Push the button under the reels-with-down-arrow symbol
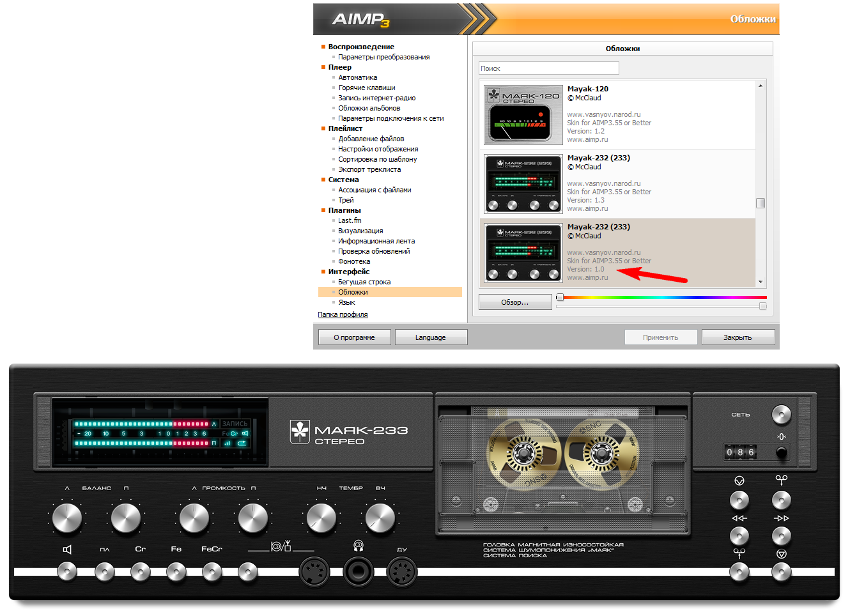 coord(781,500)
